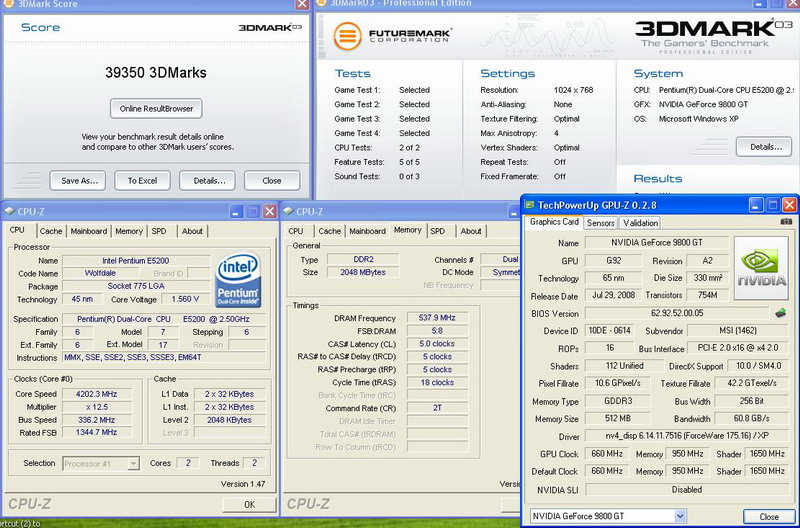
Task: Click the Command Rate value 2T
Action: [x=437, y=408]
